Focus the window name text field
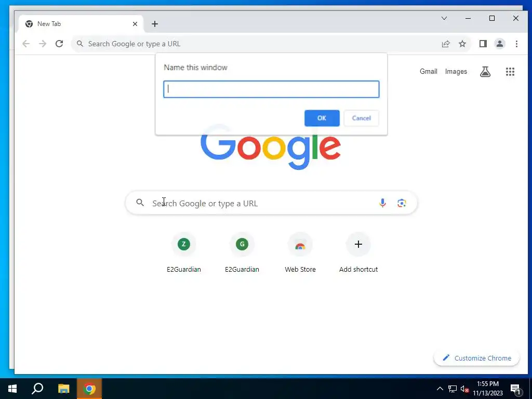The height and width of the screenshot is (399, 532). pyautogui.click(x=271, y=89)
